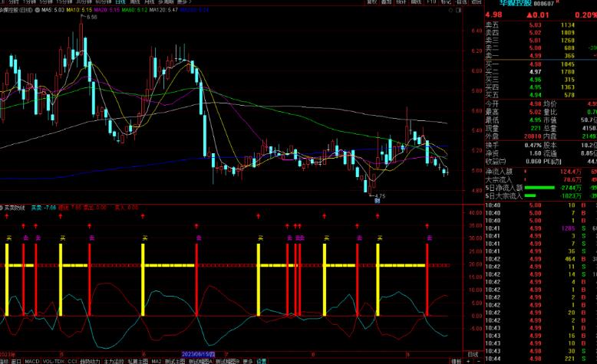Zoom out chart with minus icon
The image size is (597, 364).
[x=478, y=361]
